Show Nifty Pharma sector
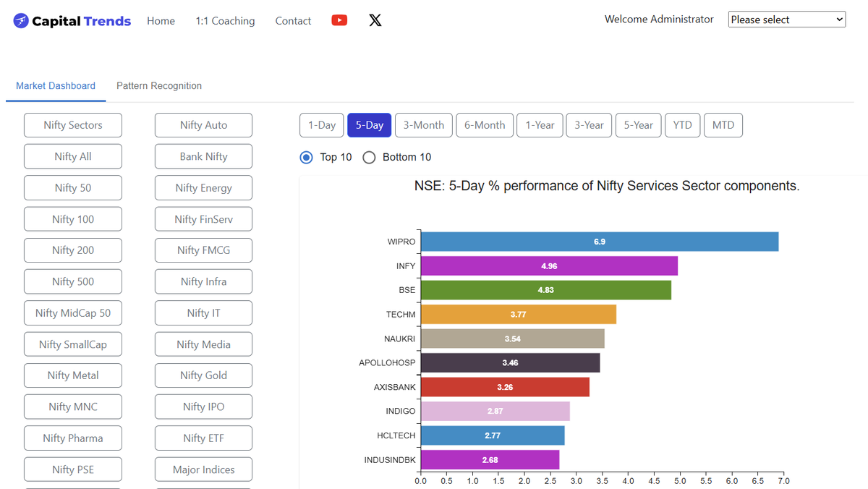The image size is (868, 489). tap(73, 438)
